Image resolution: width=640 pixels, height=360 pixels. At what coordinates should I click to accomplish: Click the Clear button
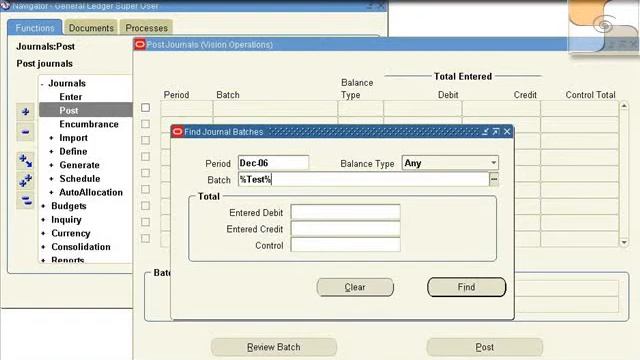point(355,287)
